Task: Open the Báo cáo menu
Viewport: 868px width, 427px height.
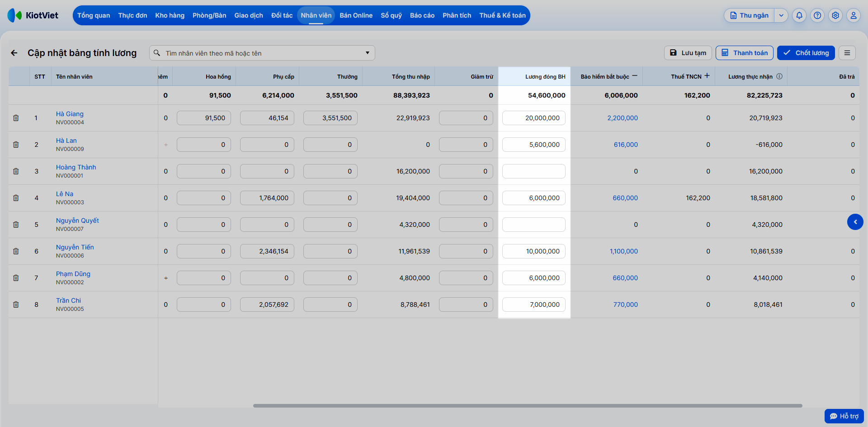Action: pos(422,15)
